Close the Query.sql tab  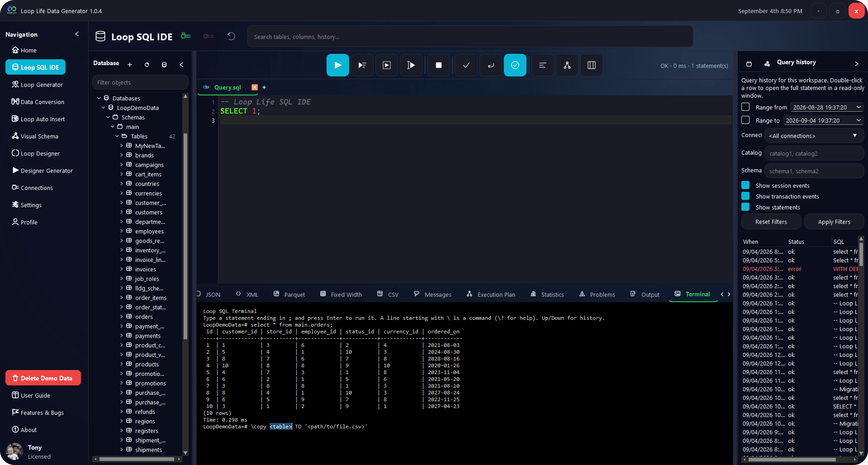tap(255, 87)
